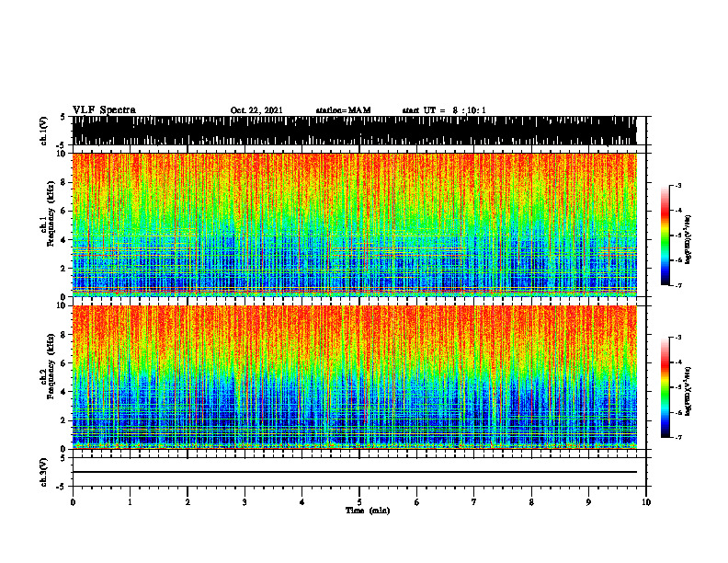Click the ch.1 colorbar "-7" tick label
The image size is (728, 563).
[678, 285]
